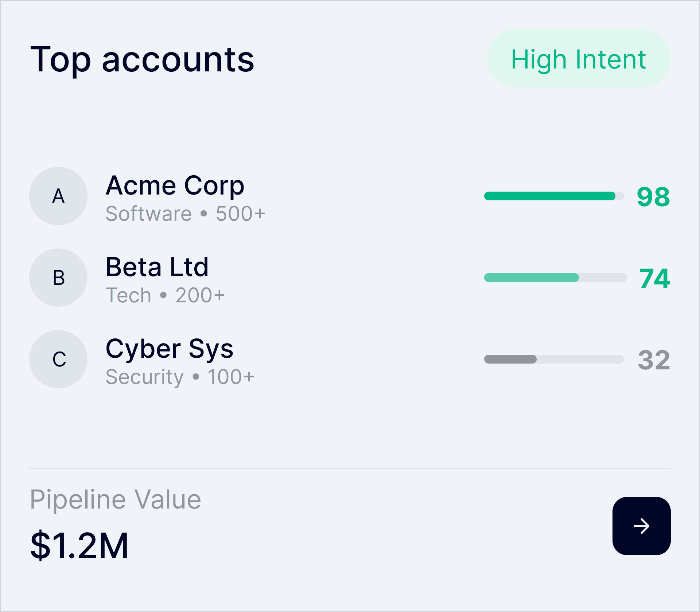Click the Security • 100+ subtitle
Image resolution: width=700 pixels, height=612 pixels.
click(180, 377)
